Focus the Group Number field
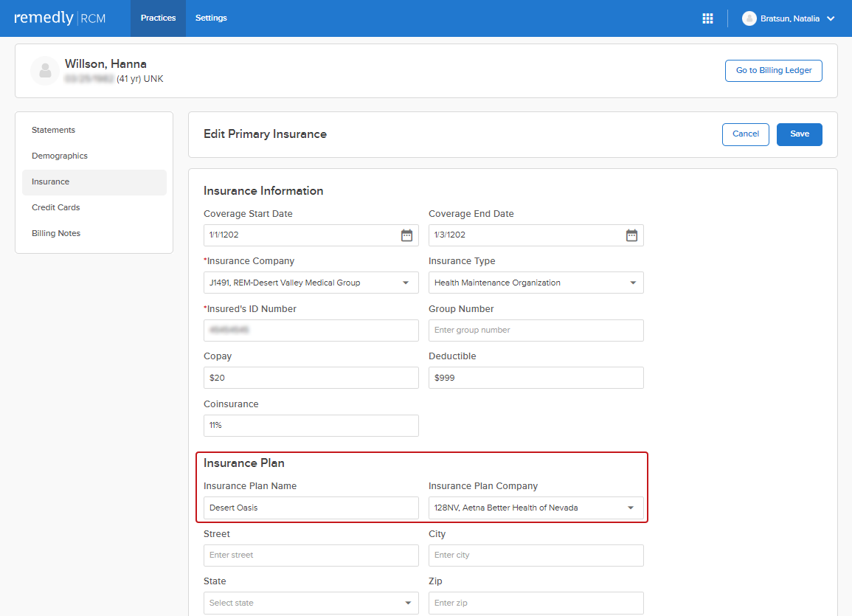Viewport: 852px width, 616px height. 536,331
